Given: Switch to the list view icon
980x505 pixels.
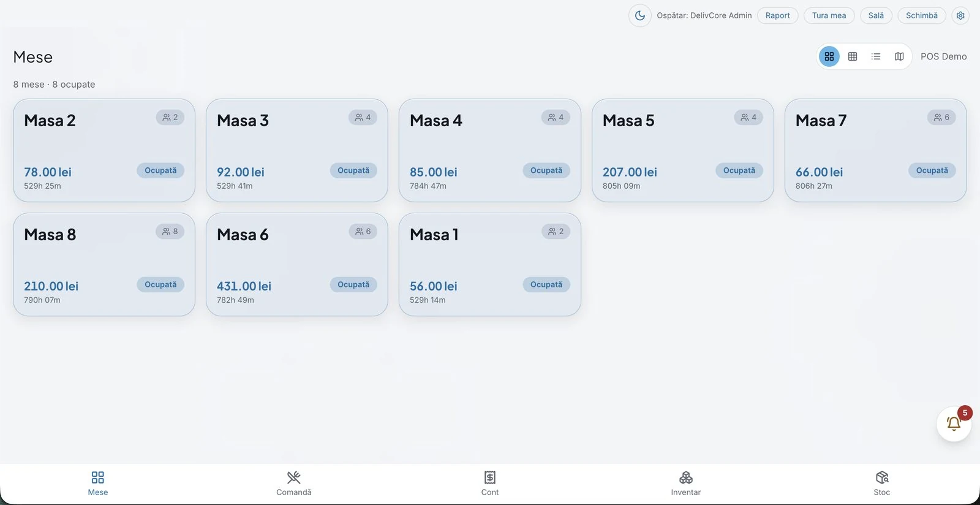Looking at the screenshot, I should (x=876, y=56).
